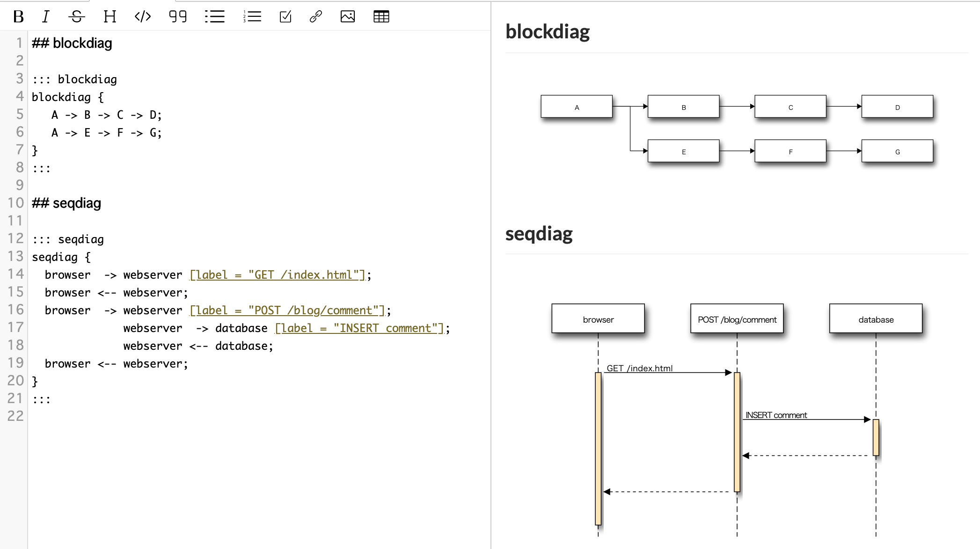Toggle bold formatting button
Viewport: 980px width, 549px height.
18,17
